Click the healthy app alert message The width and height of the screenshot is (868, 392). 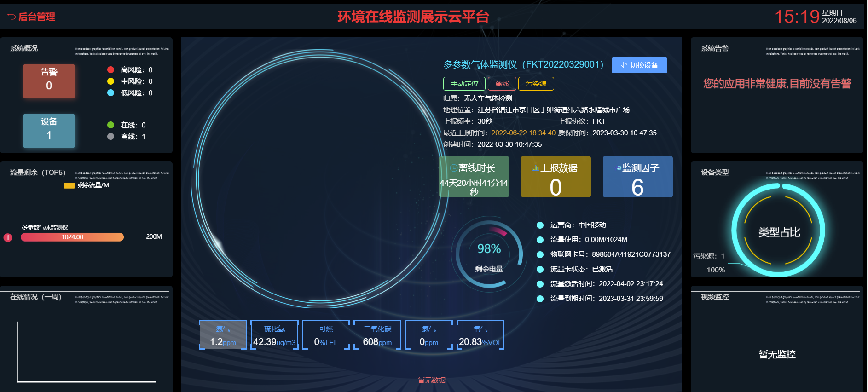[x=777, y=84]
